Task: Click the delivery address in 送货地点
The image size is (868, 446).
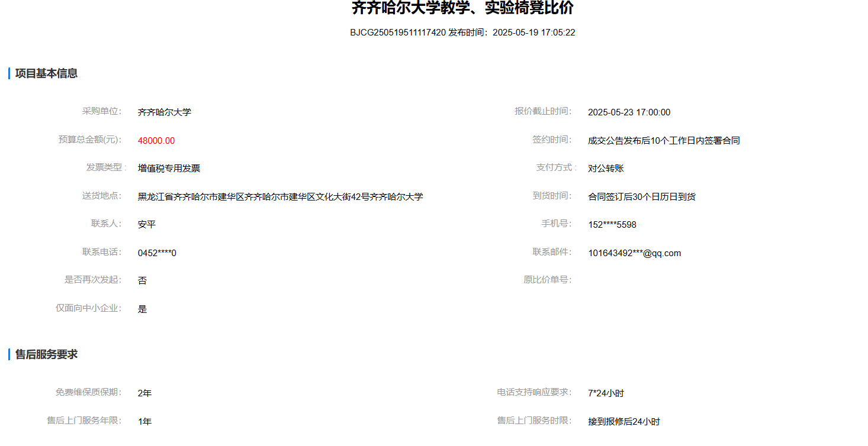Action: click(280, 197)
